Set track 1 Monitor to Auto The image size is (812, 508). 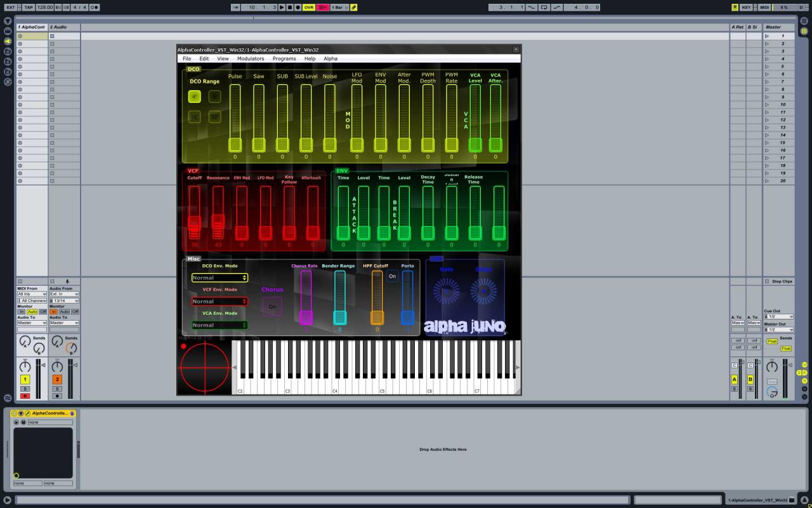coord(32,312)
